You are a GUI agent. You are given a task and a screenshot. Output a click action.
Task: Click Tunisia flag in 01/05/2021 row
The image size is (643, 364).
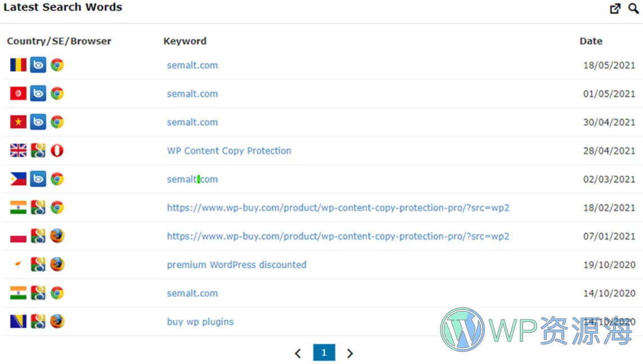18,93
